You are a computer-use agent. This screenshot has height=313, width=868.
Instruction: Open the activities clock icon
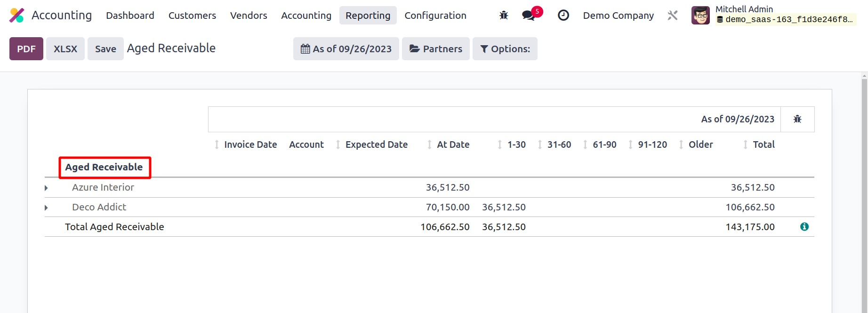click(x=563, y=16)
